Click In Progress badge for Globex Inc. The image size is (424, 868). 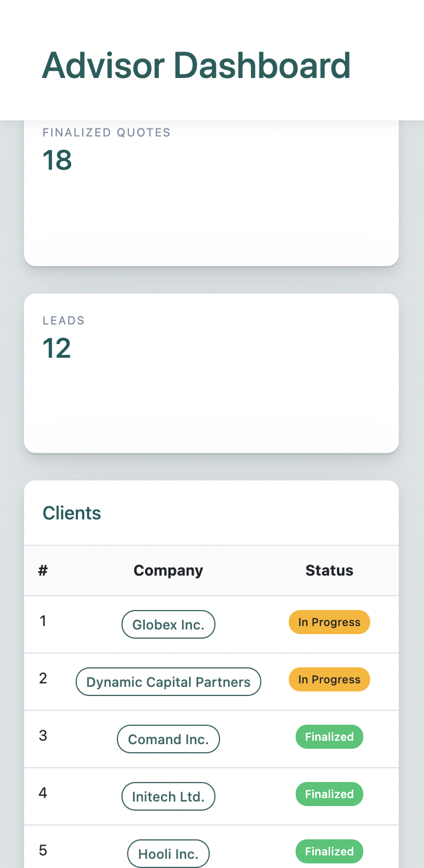click(x=329, y=622)
